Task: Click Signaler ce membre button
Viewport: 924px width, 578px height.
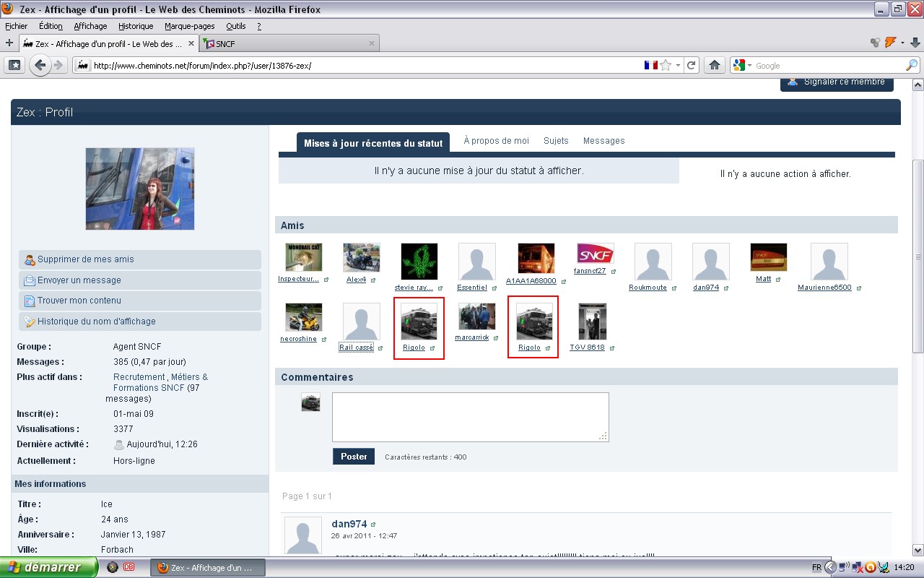Action: click(x=837, y=82)
